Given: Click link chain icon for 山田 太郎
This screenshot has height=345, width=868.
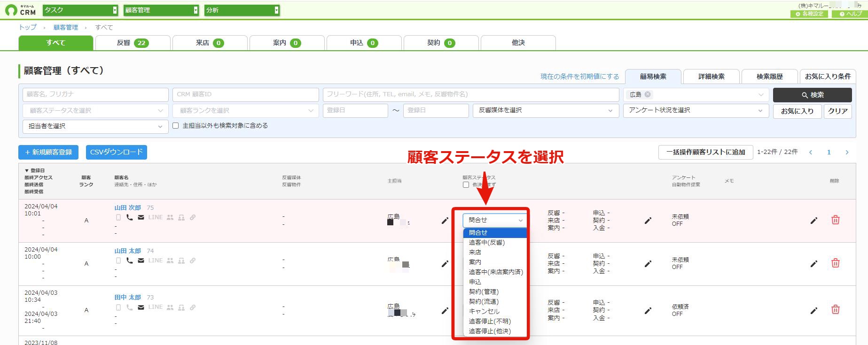Looking at the screenshot, I should coord(193,261).
